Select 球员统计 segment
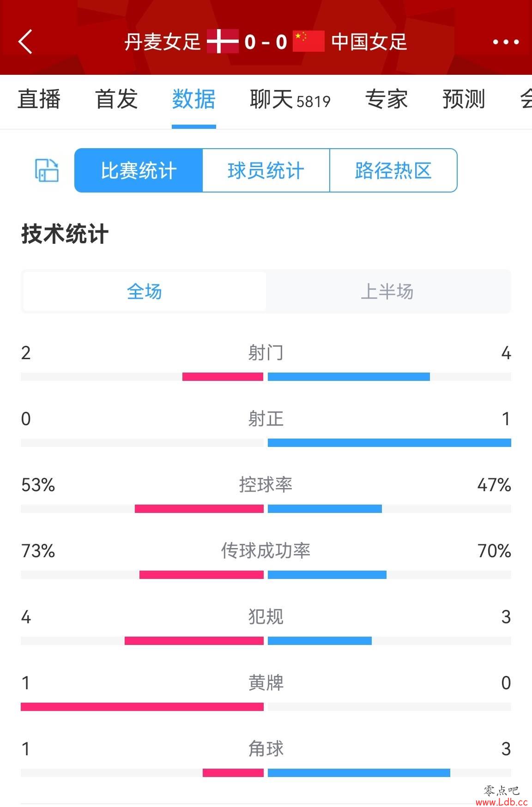The width and height of the screenshot is (532, 807). point(266,170)
